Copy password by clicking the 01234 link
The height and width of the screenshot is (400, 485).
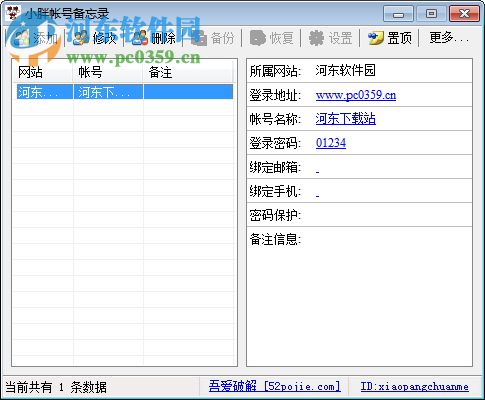coord(331,143)
